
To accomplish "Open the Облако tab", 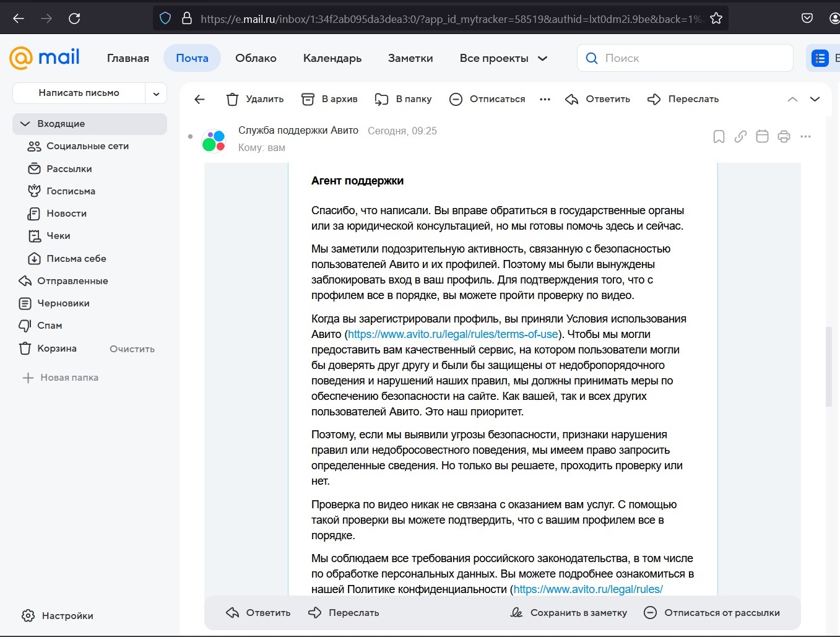I will tap(256, 58).
